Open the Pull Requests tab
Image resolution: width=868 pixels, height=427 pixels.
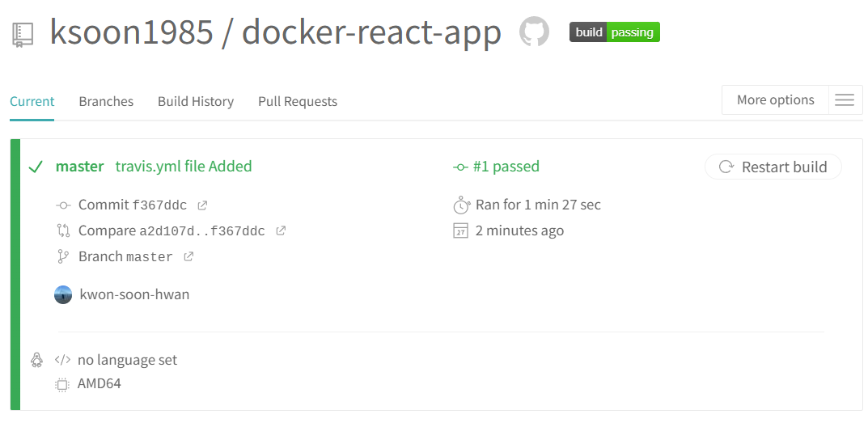[298, 102]
